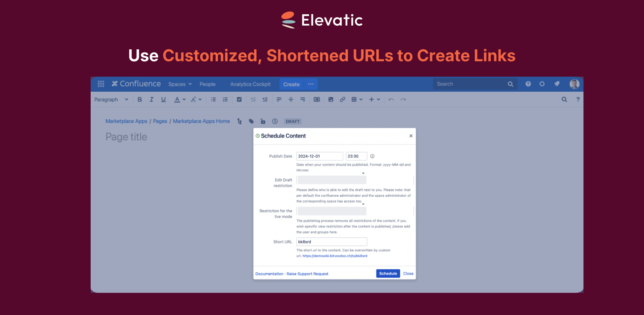This screenshot has height=315, width=644.
Task: Check the Publish Date info indicator
Action: [372, 156]
